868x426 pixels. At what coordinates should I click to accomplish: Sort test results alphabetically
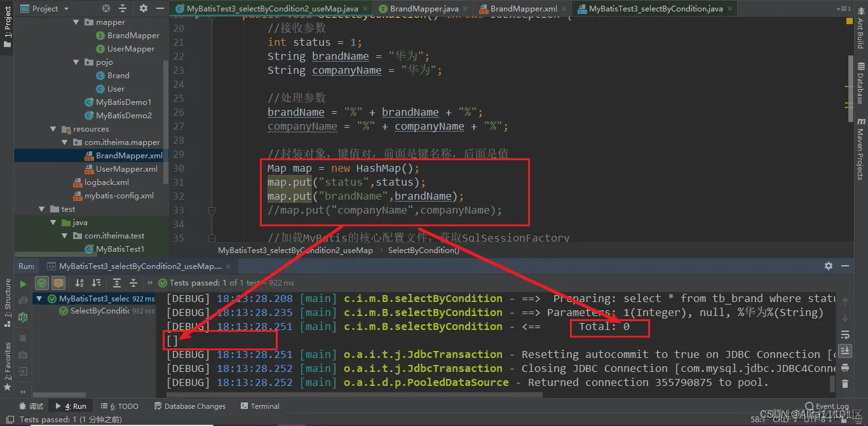(x=80, y=283)
